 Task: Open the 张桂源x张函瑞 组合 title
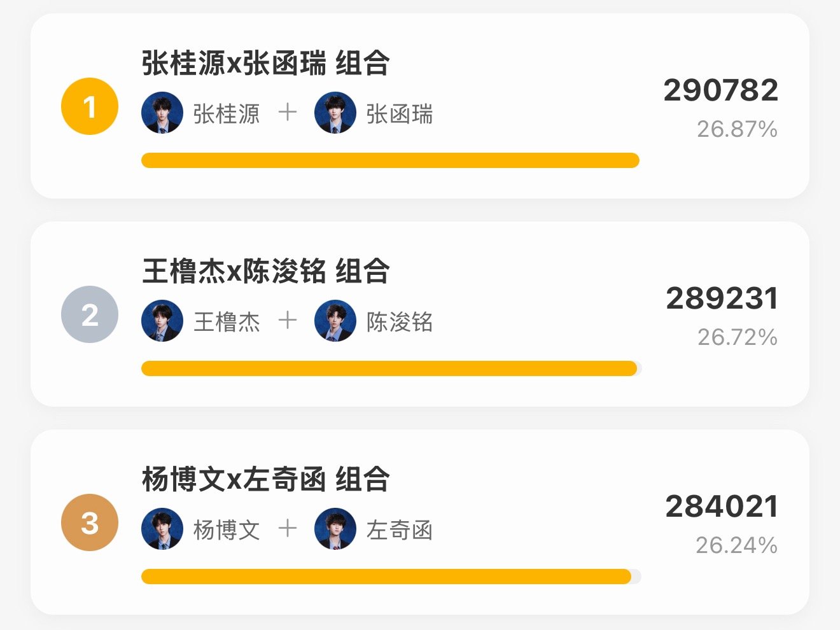pyautogui.click(x=266, y=63)
